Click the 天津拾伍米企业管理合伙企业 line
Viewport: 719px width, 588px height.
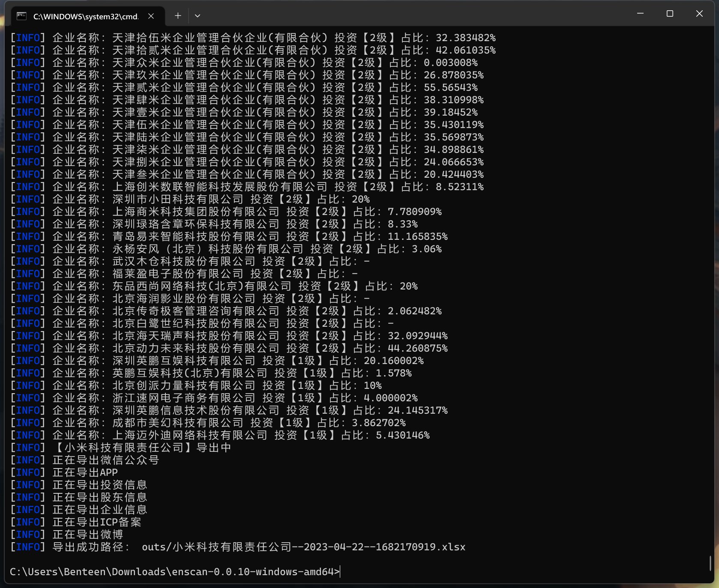click(x=253, y=38)
